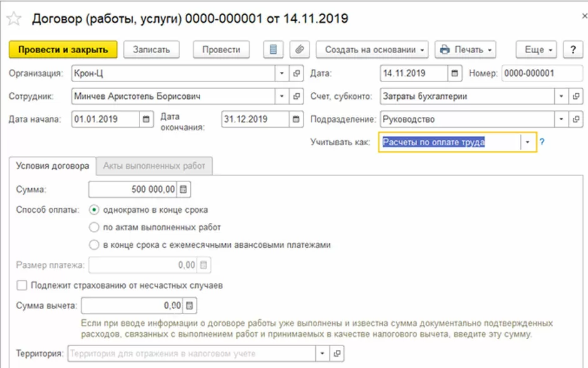Switch to Акты выполненных работ tab
588x368 pixels.
point(154,166)
